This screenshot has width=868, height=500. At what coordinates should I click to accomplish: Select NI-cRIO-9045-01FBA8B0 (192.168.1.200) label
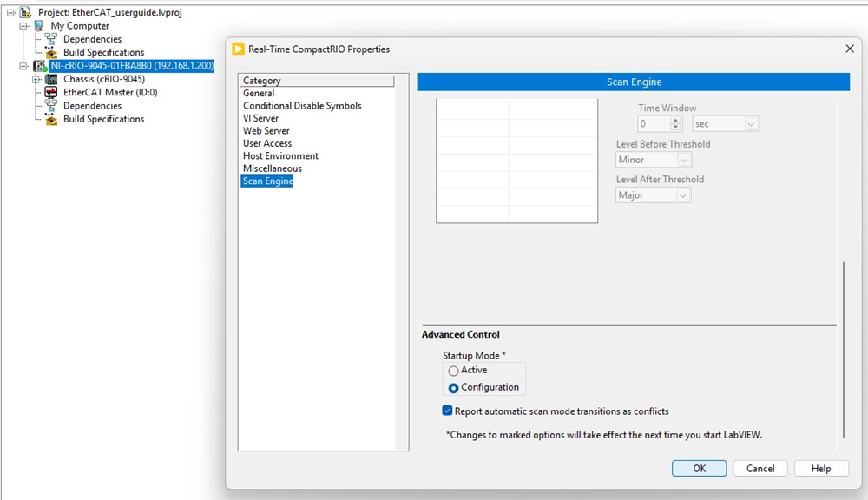(x=132, y=66)
